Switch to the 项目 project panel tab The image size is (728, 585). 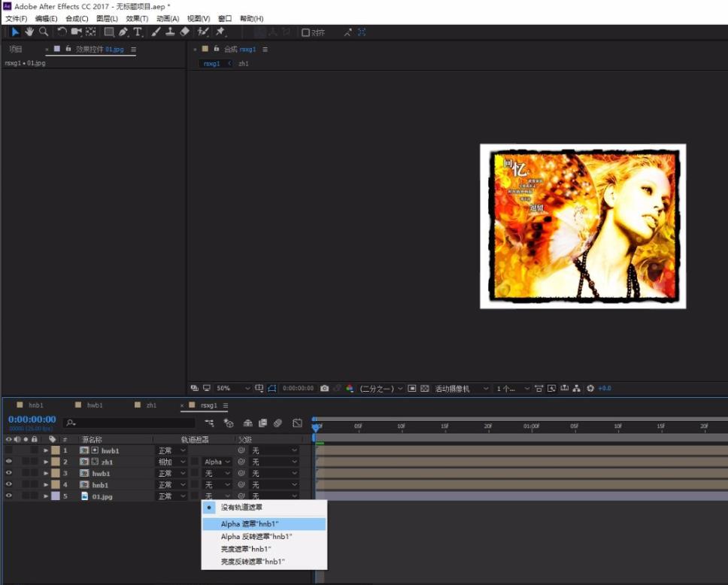pos(16,49)
